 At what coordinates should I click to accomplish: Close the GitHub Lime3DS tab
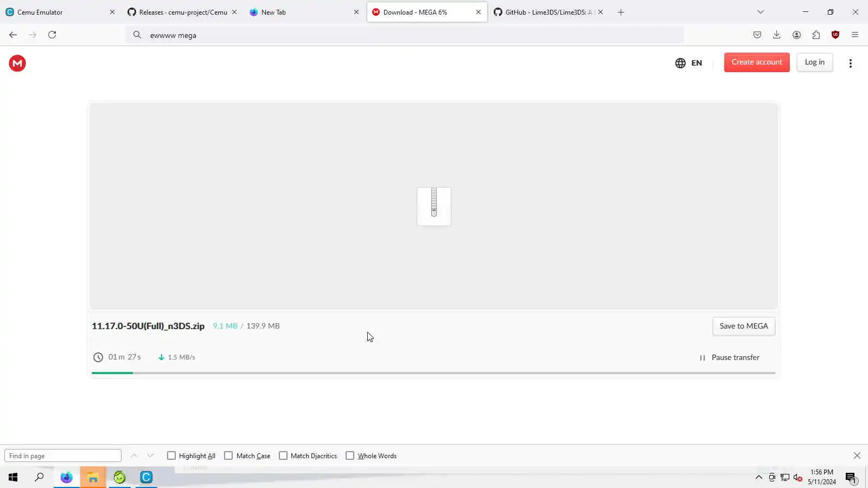[601, 12]
